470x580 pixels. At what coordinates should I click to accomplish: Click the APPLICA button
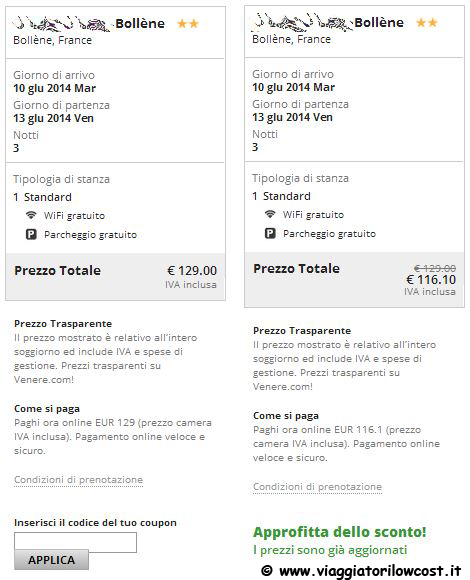tap(51, 560)
